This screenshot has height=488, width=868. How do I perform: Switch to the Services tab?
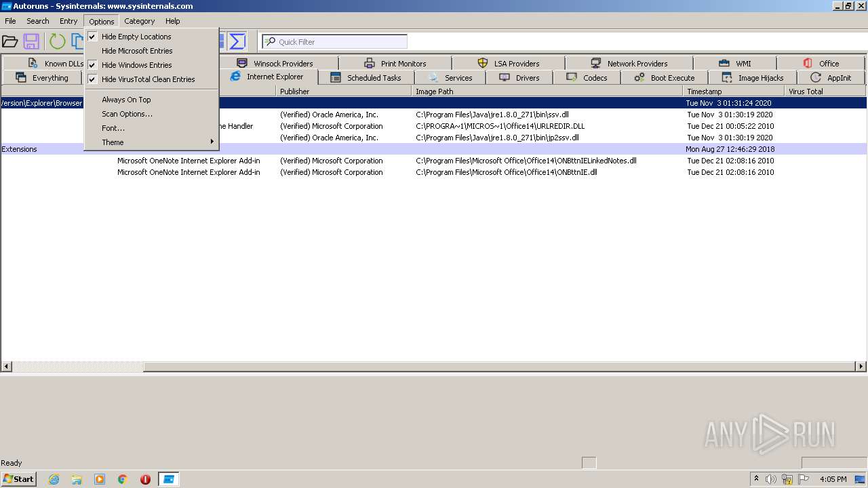click(x=450, y=78)
